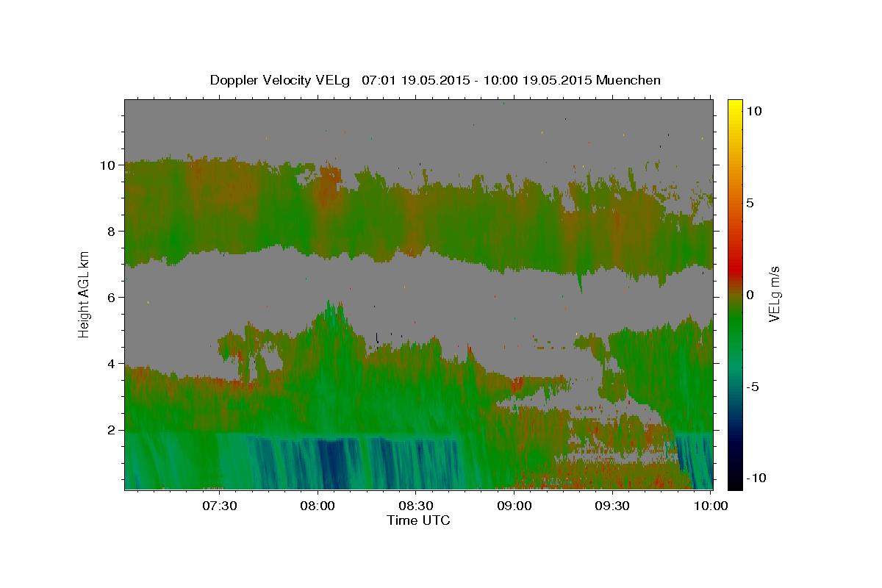This screenshot has height=588, width=882.
Task: Click the '07:30' time axis label
Action: [x=220, y=506]
